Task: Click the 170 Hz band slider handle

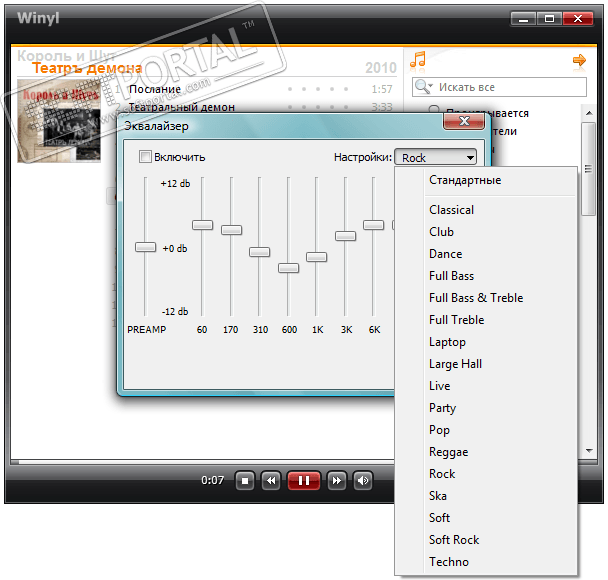Action: point(231,230)
